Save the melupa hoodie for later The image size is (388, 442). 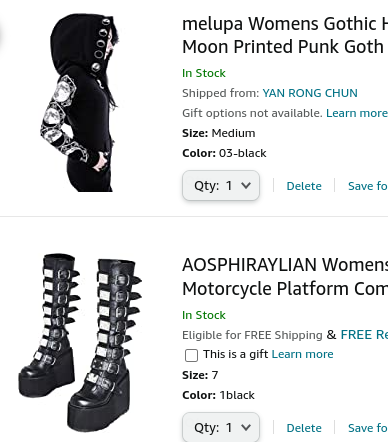pos(368,186)
